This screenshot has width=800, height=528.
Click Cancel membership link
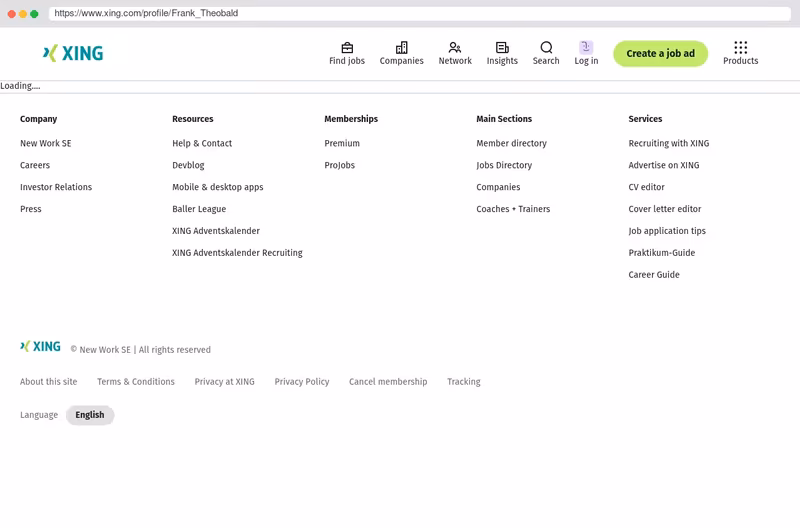point(388,382)
